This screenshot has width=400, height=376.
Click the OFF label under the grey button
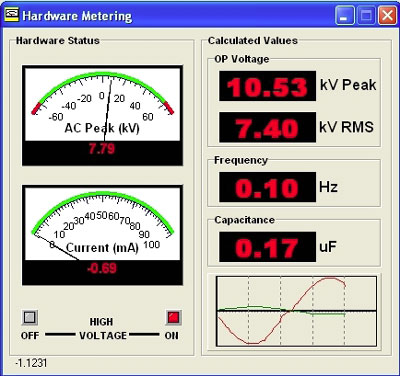pyautogui.click(x=30, y=336)
